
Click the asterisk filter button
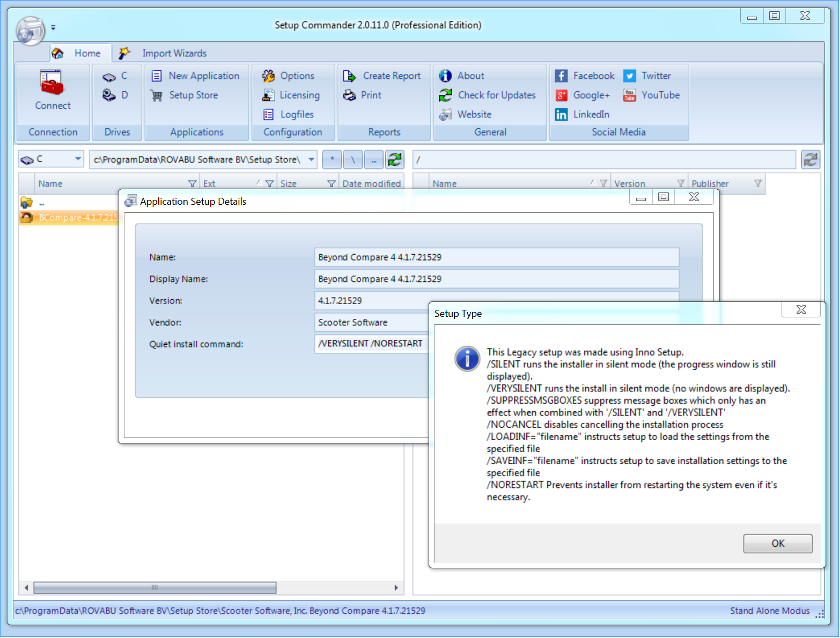(x=332, y=160)
